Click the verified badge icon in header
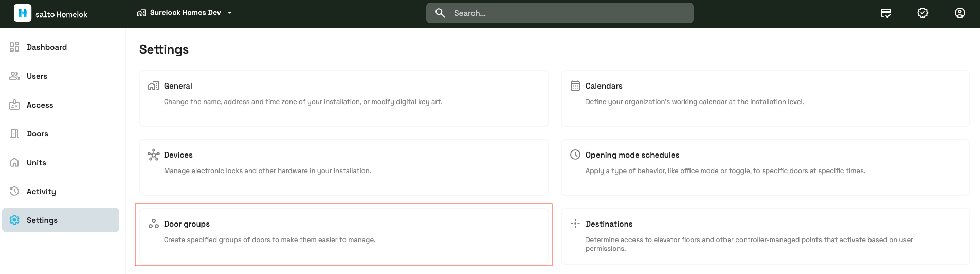 coord(923,13)
